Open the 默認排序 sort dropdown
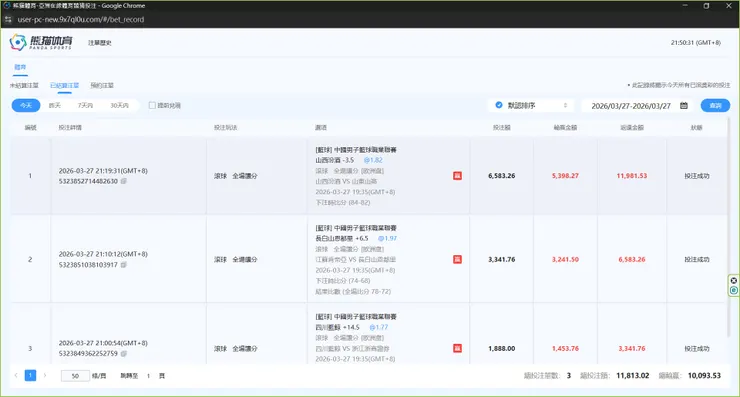The width and height of the screenshot is (740, 397). click(x=531, y=105)
